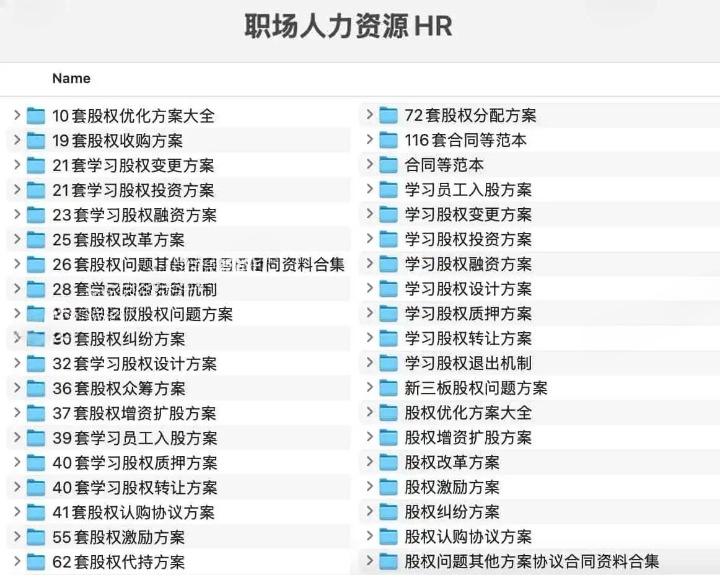Select the 学习员工入股方案 folder name
The width and height of the screenshot is (720, 575).
pos(468,190)
